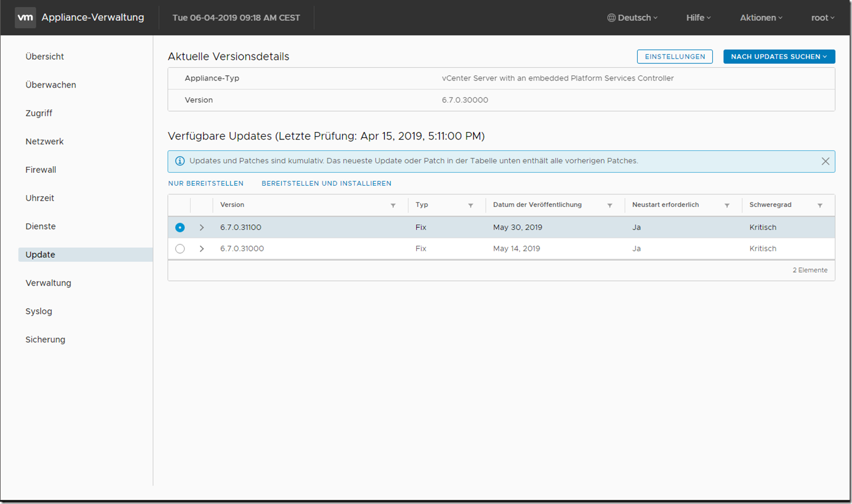
Task: Open Uhrzeit section
Action: [x=40, y=198]
